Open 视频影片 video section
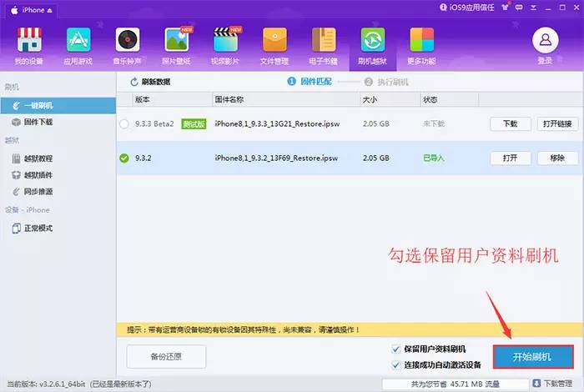Image resolution: width=584 pixels, height=392 pixels. (225, 46)
